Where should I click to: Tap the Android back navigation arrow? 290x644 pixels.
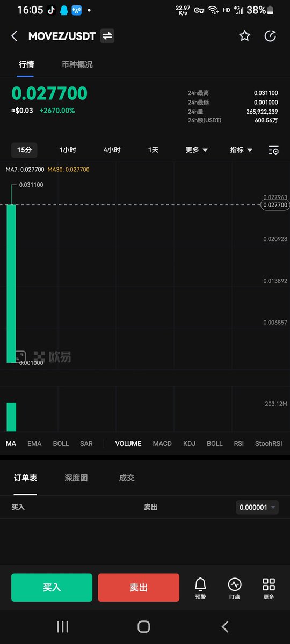tap(225, 626)
